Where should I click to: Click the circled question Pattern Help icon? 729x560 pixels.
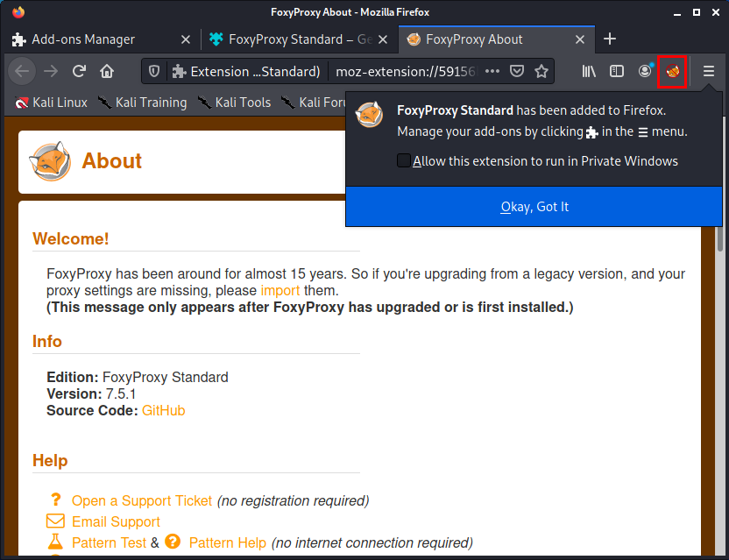(x=173, y=542)
